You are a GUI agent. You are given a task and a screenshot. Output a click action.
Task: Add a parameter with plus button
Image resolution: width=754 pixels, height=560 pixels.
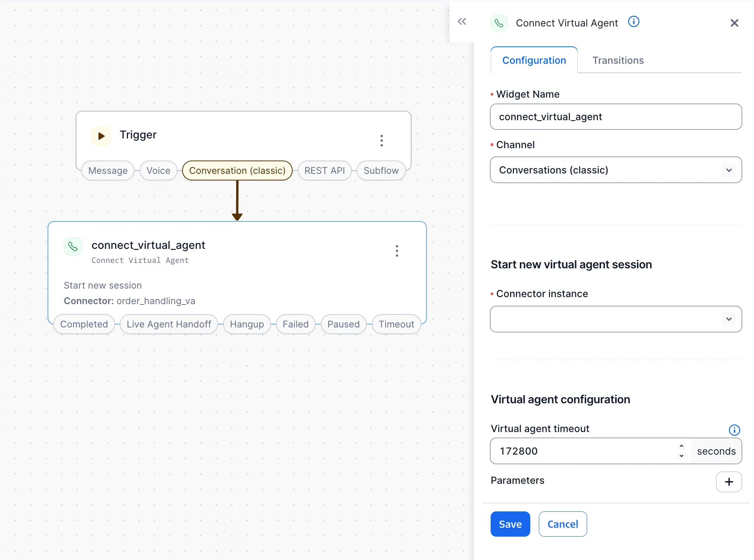[x=729, y=482]
